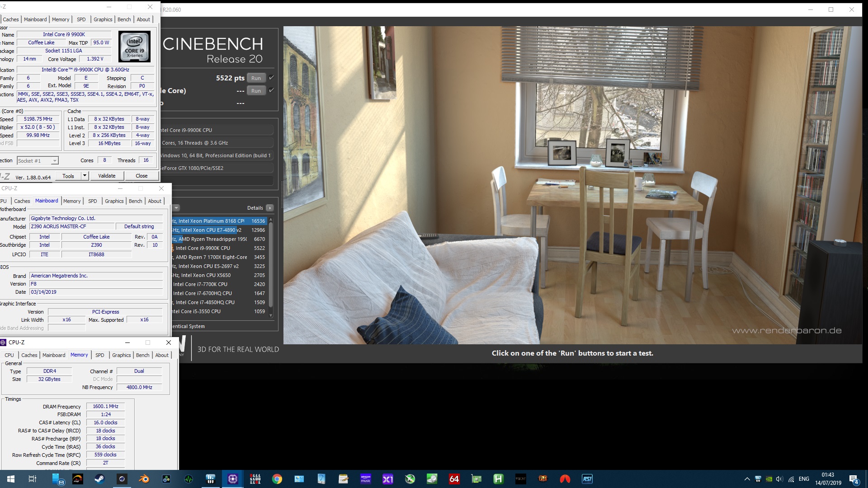The image size is (868, 488).
Task: Click the NVIDIA tray icon
Action: coord(769,479)
